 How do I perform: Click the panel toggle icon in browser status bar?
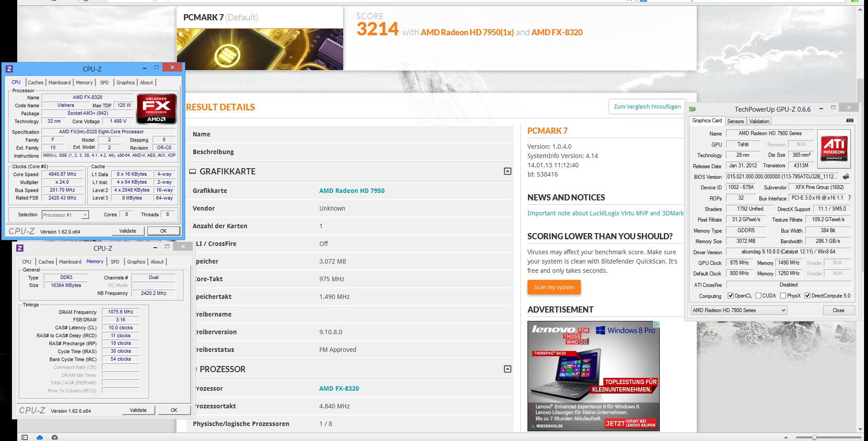(25, 437)
